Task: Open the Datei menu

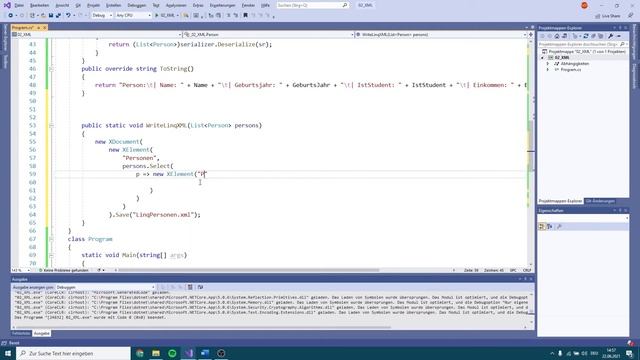Action: point(19,5)
